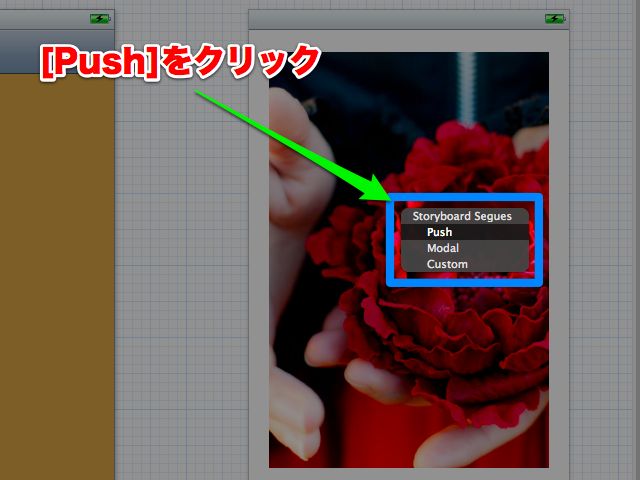
Task: Select the flower image view in the right scene
Action: pos(409,260)
